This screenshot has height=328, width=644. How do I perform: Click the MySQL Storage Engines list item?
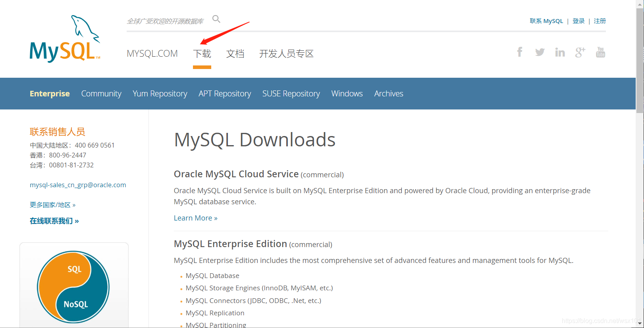259,288
